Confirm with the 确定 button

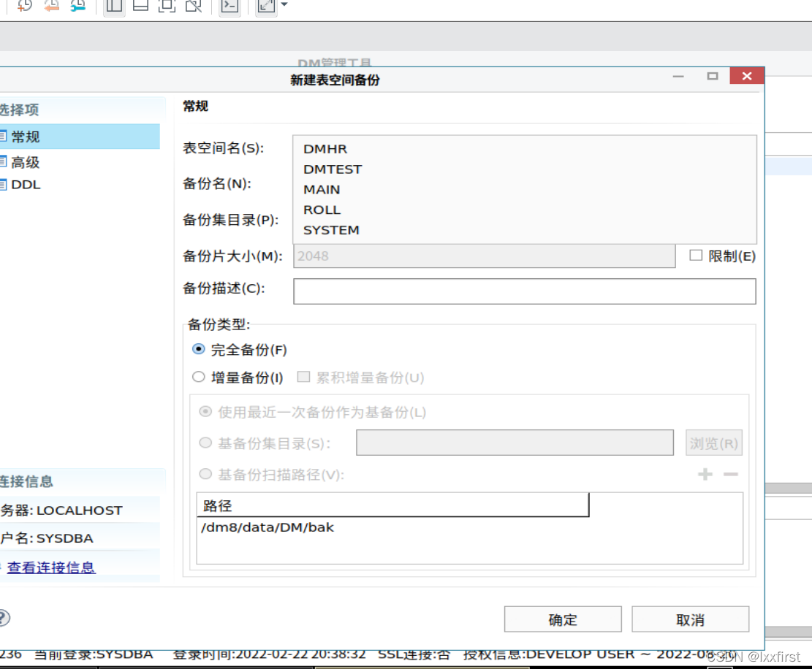point(563,619)
